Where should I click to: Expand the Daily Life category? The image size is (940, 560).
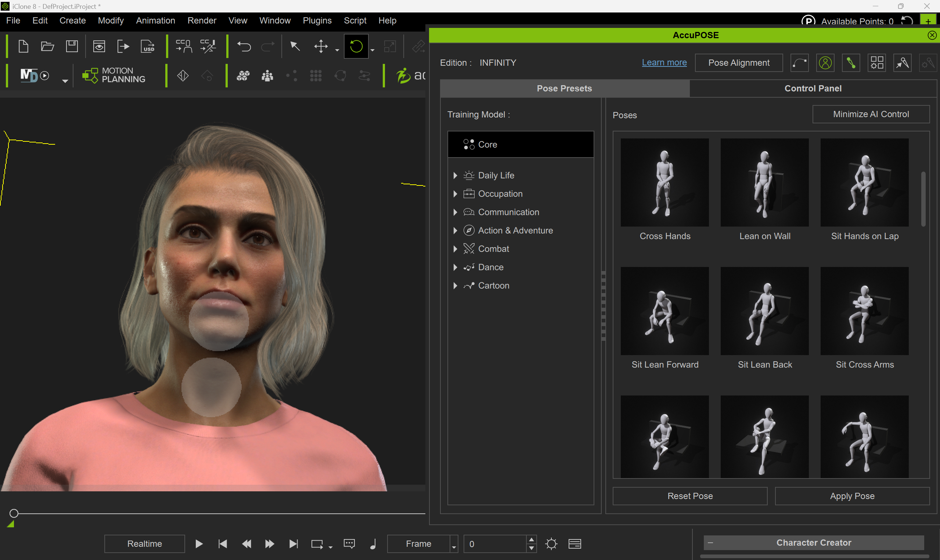click(x=455, y=176)
